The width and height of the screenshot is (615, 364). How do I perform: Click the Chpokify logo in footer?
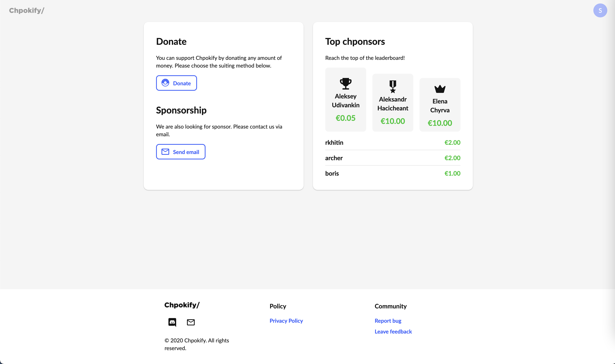pos(182,305)
